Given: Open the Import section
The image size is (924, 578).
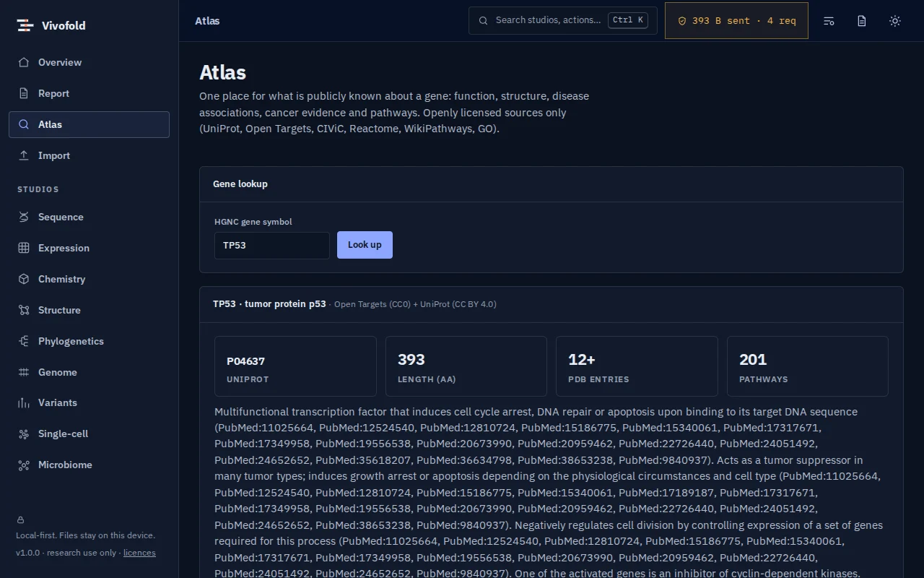Looking at the screenshot, I should pos(90,155).
